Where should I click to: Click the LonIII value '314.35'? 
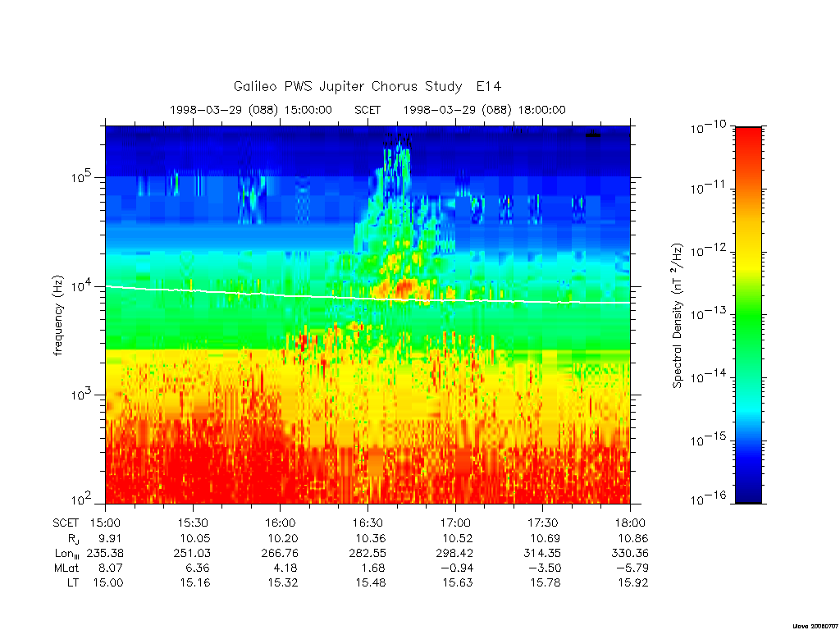(x=542, y=553)
